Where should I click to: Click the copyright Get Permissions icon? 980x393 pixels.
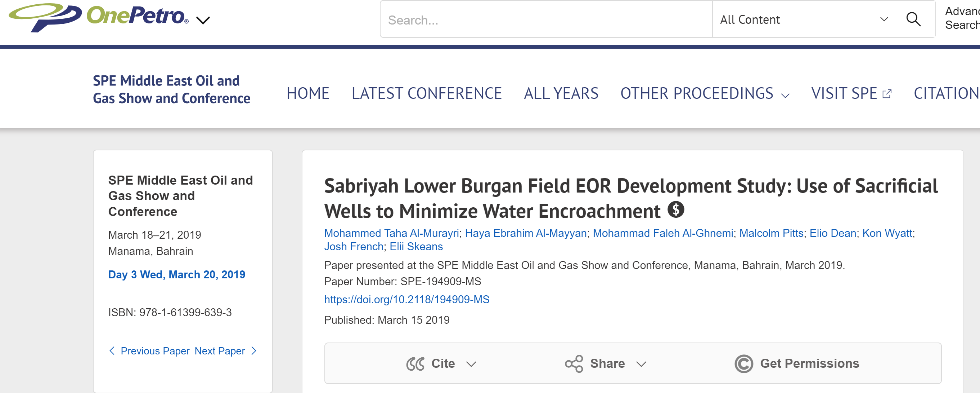pyautogui.click(x=744, y=364)
